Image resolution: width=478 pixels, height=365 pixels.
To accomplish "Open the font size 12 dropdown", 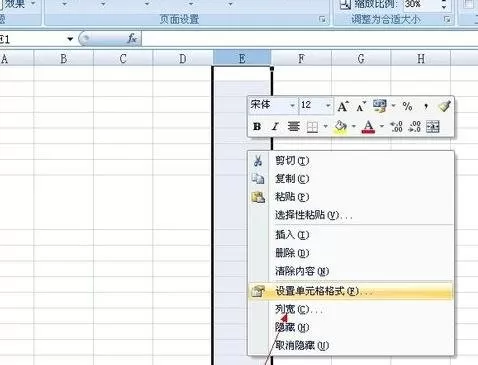I will point(328,106).
